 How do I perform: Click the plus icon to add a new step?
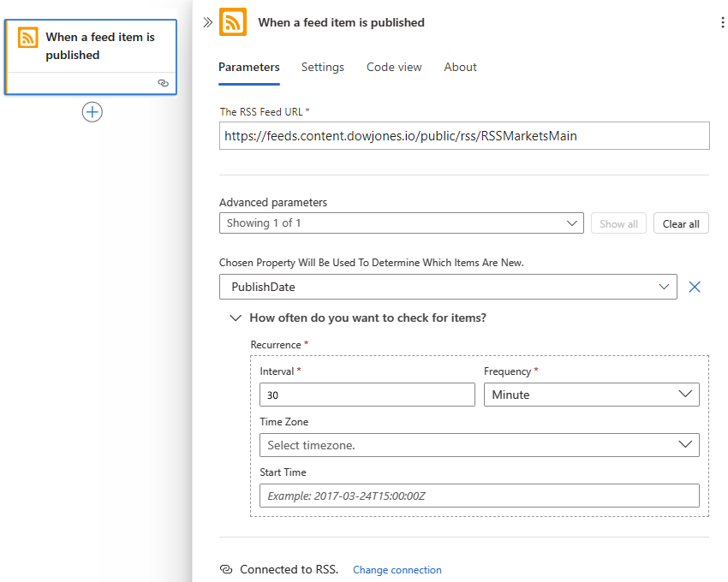pyautogui.click(x=92, y=111)
